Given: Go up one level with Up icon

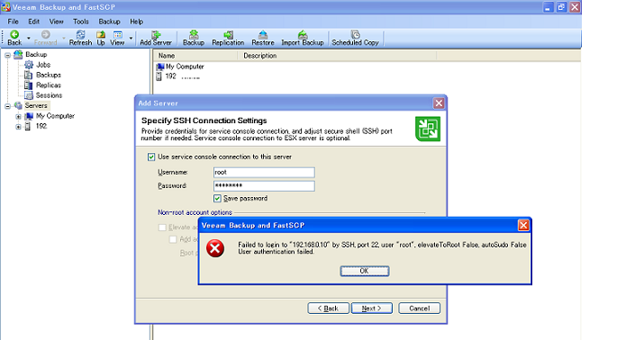Looking at the screenshot, I should tap(101, 38).
